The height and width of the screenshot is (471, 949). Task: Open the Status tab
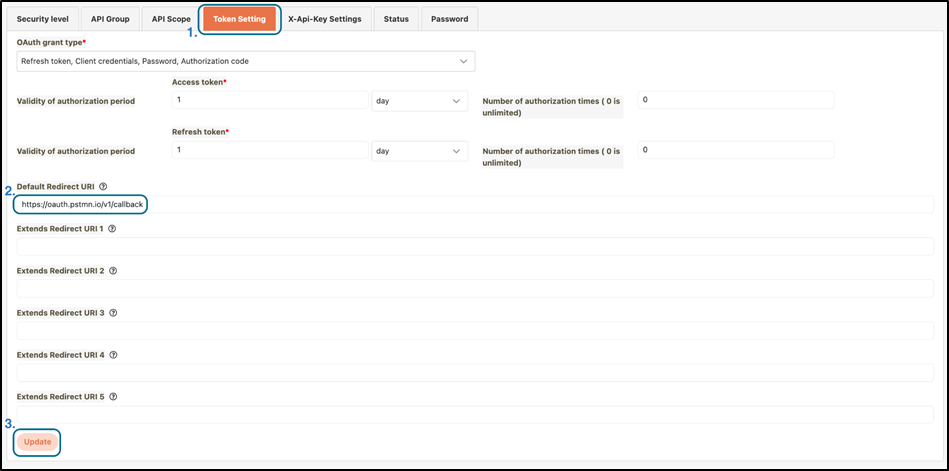396,19
